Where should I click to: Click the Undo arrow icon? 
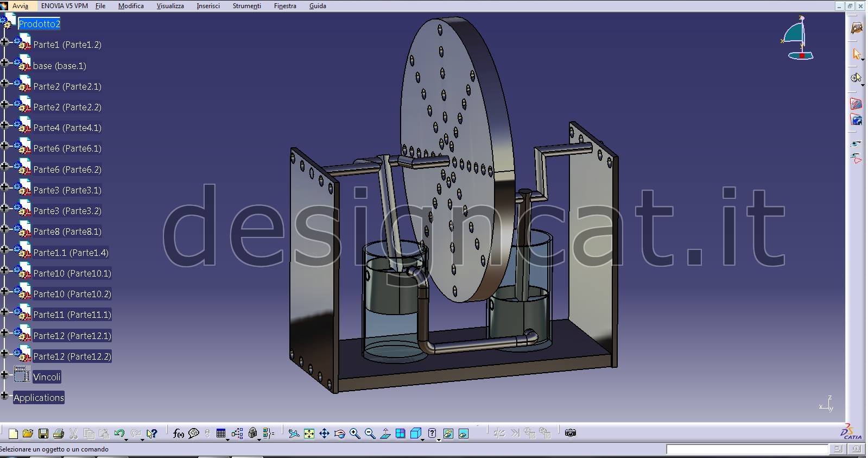click(119, 434)
